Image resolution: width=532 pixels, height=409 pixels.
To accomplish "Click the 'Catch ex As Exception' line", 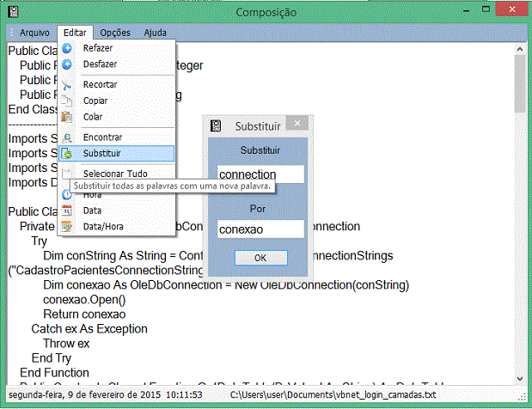I will coord(89,329).
